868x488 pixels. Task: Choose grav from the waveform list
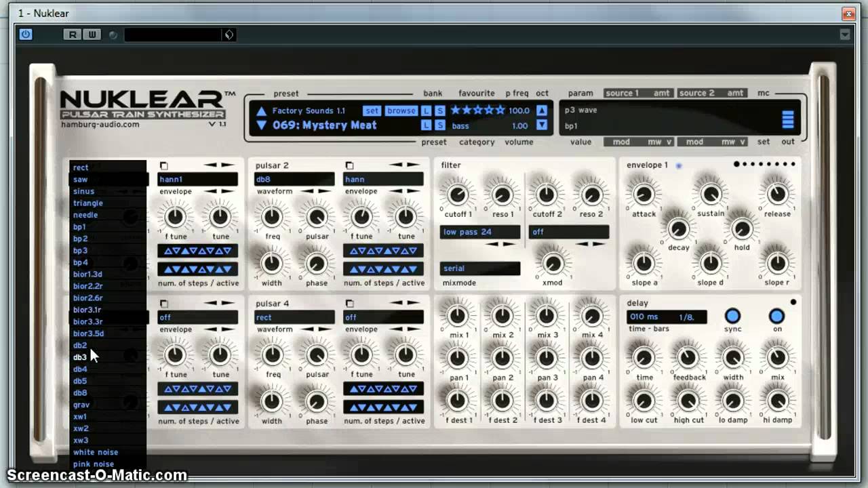point(108,405)
